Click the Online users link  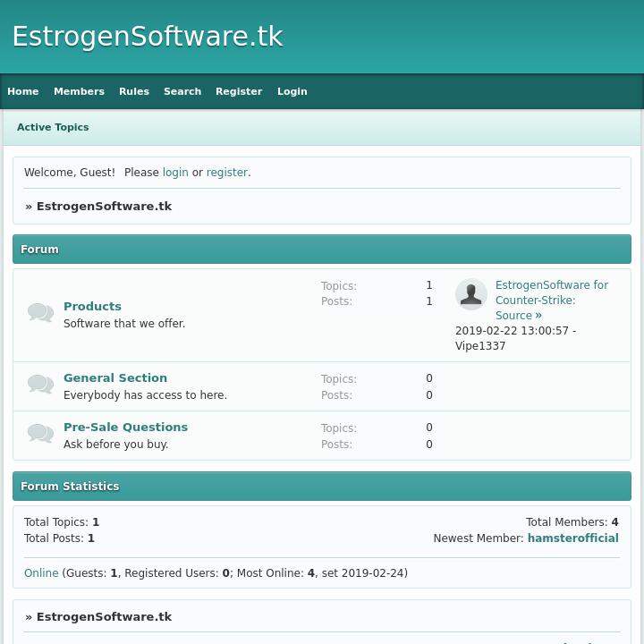pyautogui.click(x=41, y=573)
